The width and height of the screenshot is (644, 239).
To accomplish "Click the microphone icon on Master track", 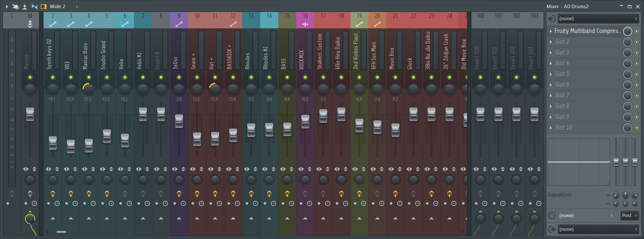I will [x=30, y=24].
